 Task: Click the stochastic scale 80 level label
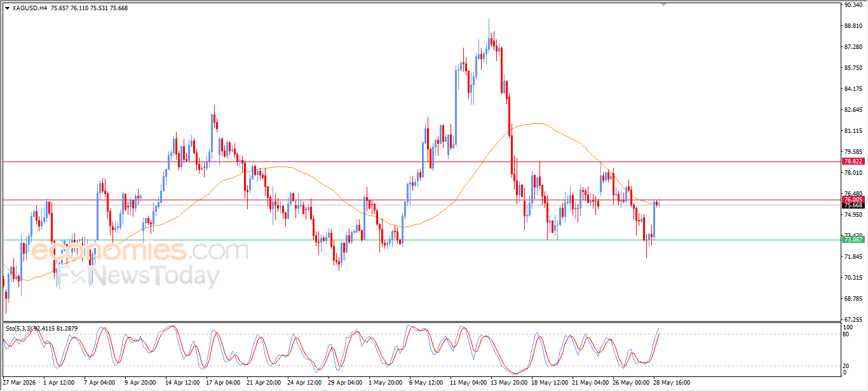tap(846, 334)
